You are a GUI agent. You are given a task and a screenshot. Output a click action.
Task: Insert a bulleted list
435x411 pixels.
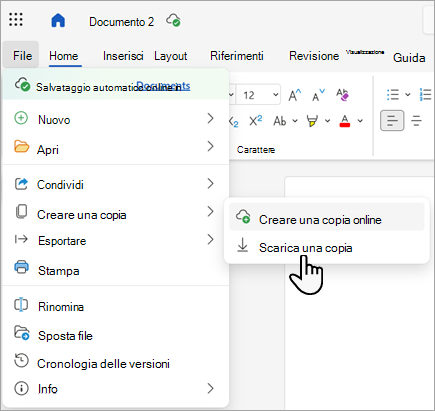click(x=393, y=95)
